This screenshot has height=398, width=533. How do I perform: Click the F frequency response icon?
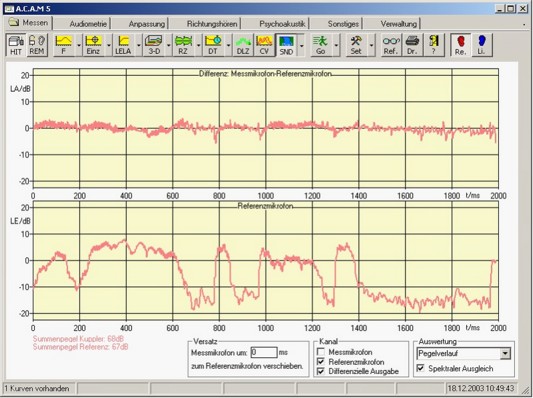64,45
